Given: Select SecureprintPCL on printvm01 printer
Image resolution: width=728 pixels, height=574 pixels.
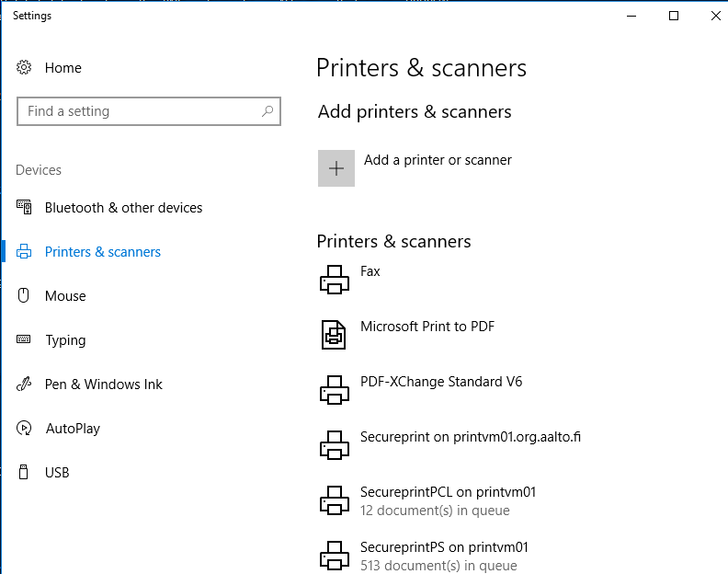Looking at the screenshot, I should point(448,492).
